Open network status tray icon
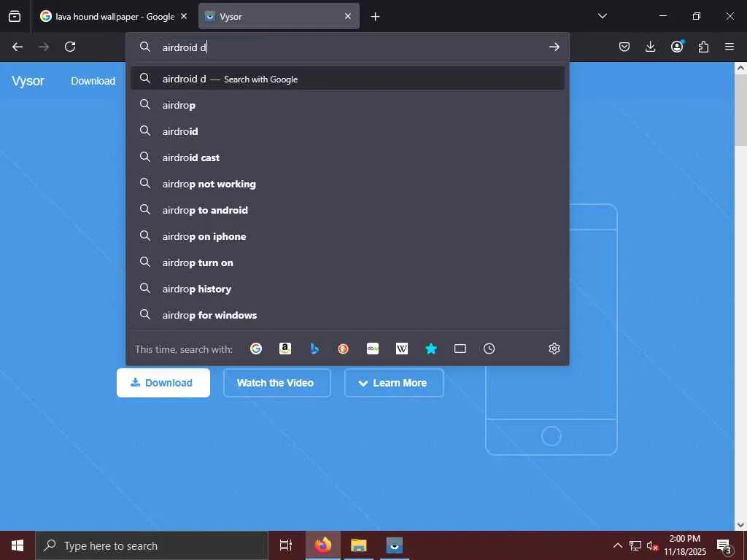This screenshot has height=560, width=747. [635, 545]
